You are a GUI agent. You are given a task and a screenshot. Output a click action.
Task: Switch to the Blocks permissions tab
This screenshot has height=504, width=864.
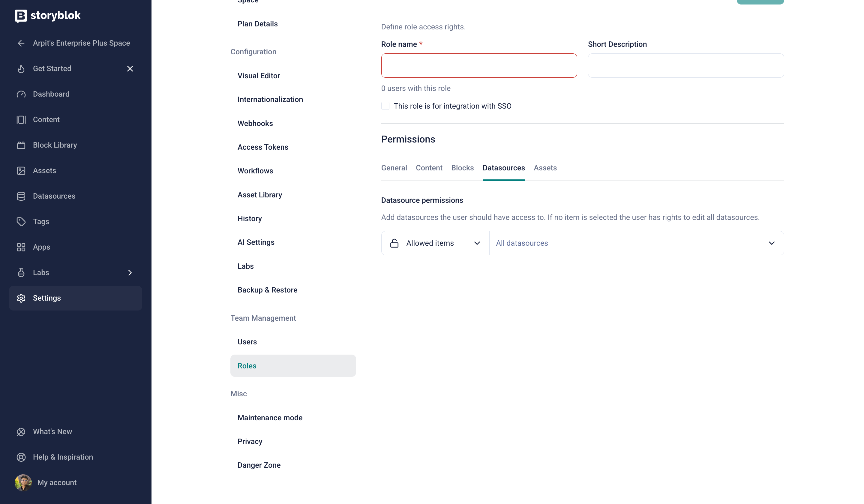pyautogui.click(x=462, y=168)
